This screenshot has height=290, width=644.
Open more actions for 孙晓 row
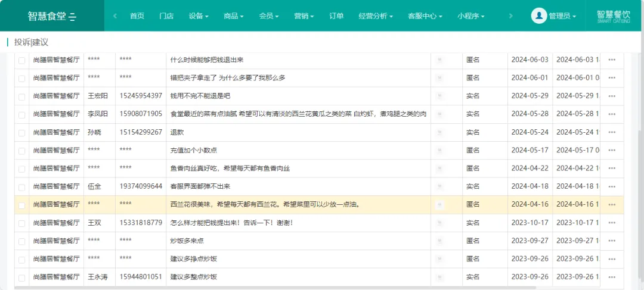612,132
